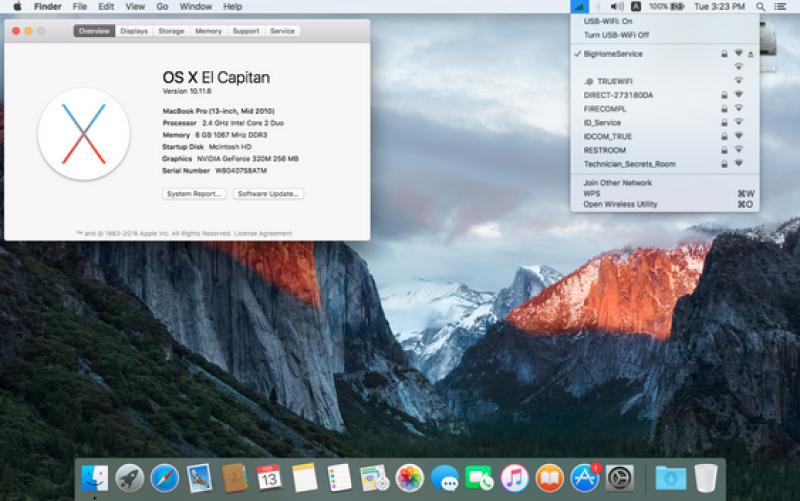Screen dimensions: 800x501
Task: Click the 100% battery status icon
Action: pyautogui.click(x=666, y=7)
